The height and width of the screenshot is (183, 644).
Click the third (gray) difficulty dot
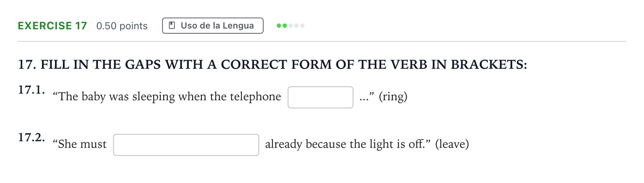[x=291, y=26]
